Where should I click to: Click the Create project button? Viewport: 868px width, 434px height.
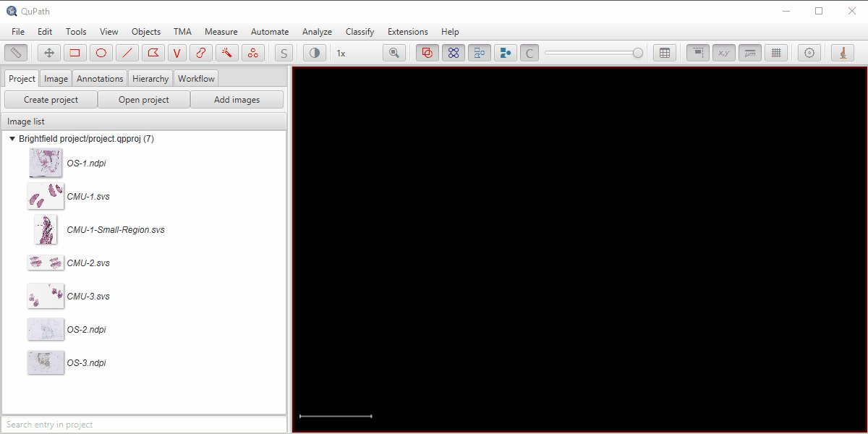(51, 100)
